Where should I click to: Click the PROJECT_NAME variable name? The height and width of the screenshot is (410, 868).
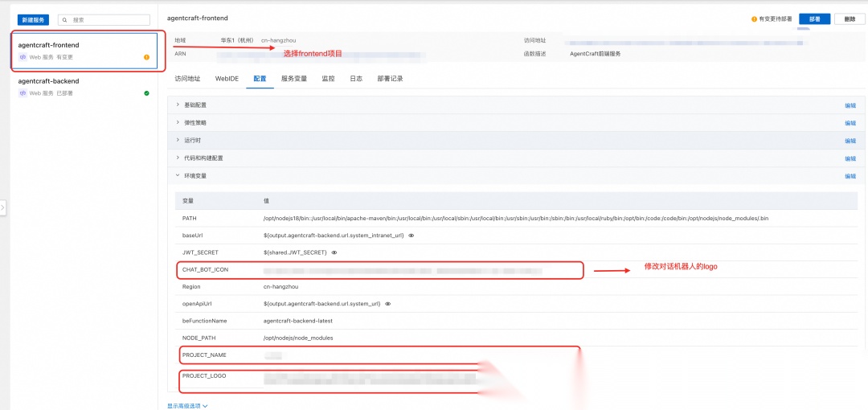click(x=204, y=355)
